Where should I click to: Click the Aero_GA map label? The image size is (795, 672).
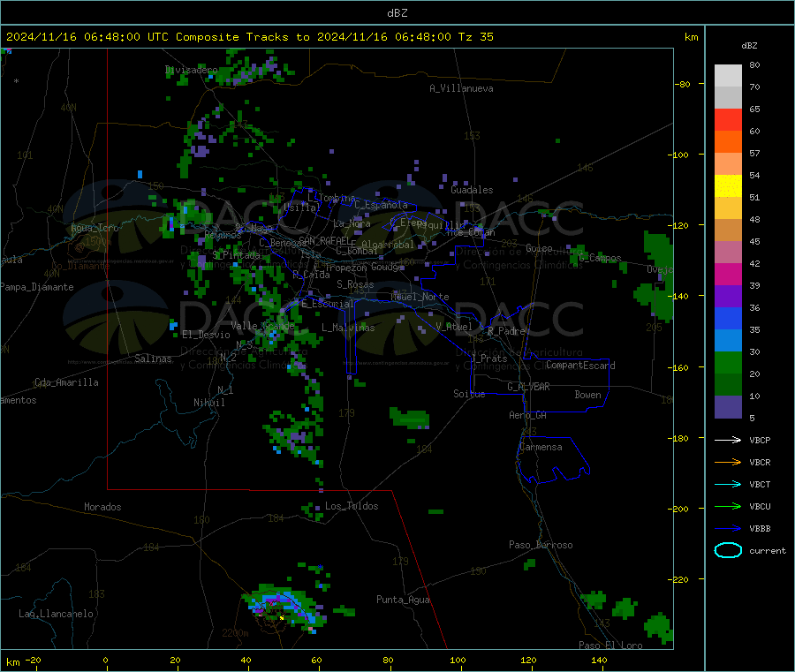point(528,415)
